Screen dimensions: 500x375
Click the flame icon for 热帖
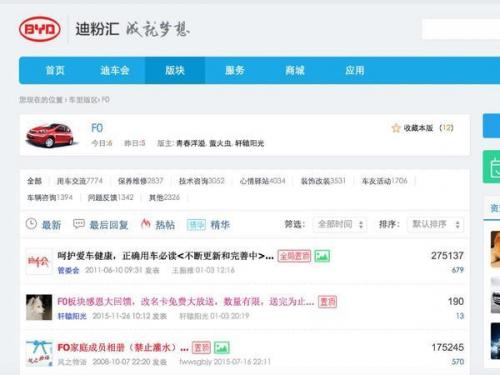pyautogui.click(x=146, y=224)
